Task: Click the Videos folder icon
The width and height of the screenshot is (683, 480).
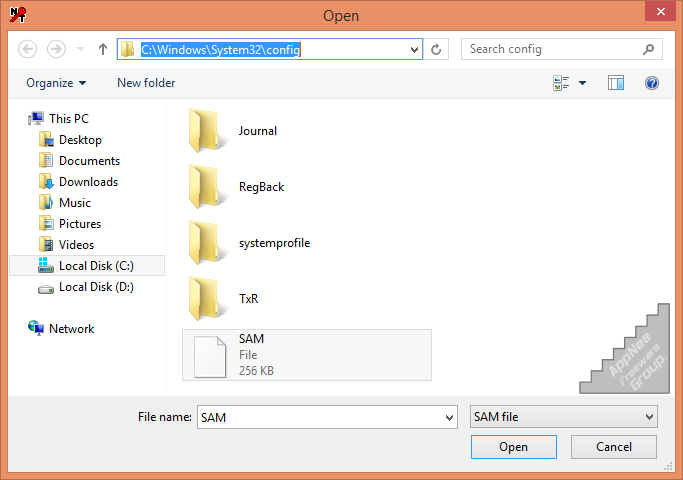Action: pyautogui.click(x=46, y=244)
